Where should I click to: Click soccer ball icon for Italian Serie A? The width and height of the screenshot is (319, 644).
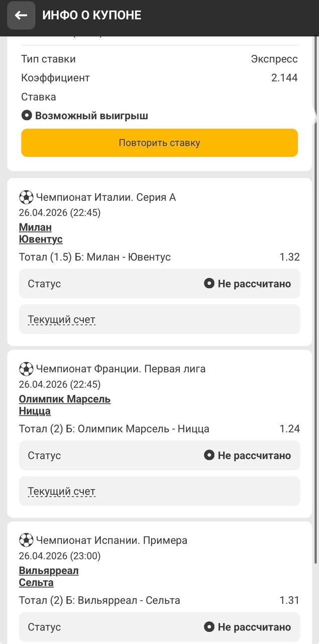26,197
